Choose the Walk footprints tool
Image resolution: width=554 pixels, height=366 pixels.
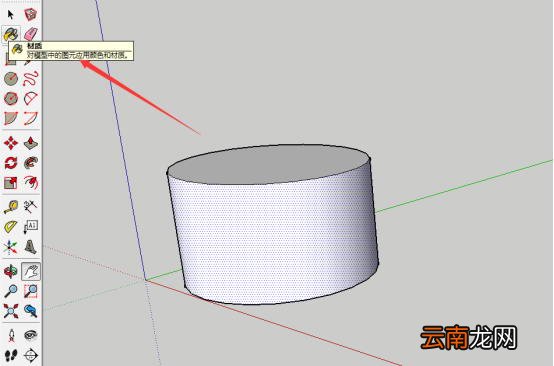[11, 355]
